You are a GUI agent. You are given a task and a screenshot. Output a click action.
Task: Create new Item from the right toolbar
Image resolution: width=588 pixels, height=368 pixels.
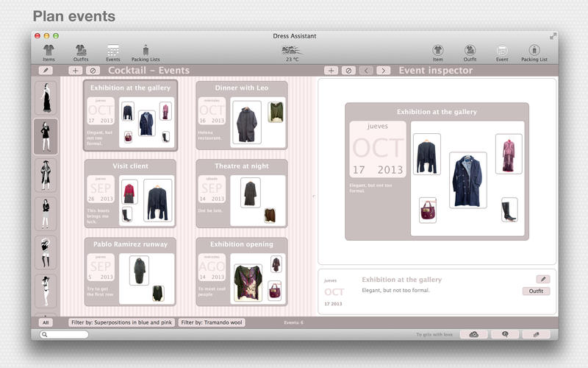tap(438, 52)
